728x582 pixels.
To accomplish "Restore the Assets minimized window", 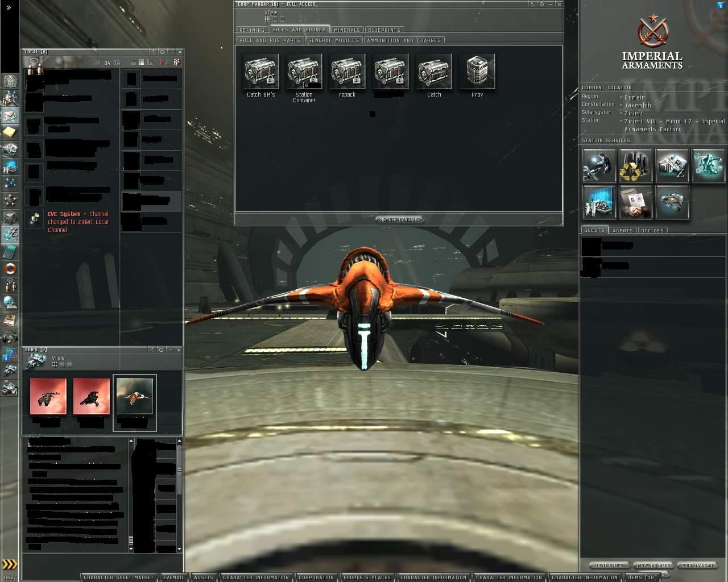I will [204, 577].
